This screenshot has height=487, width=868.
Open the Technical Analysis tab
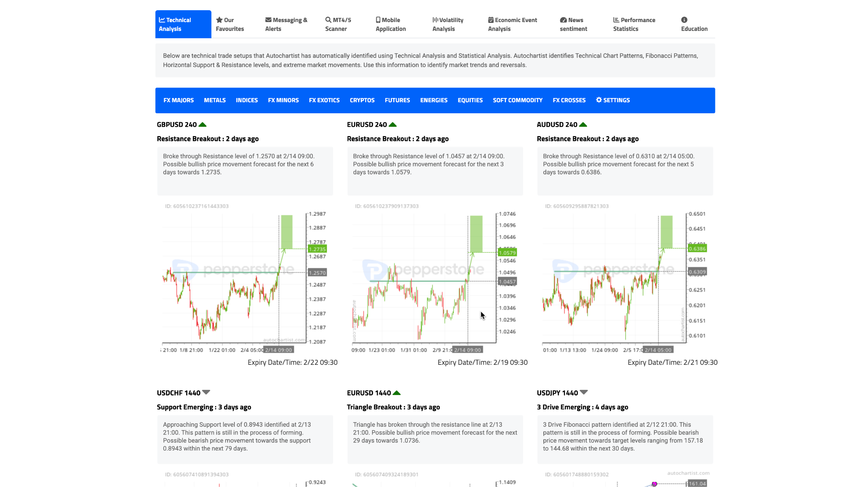(183, 24)
